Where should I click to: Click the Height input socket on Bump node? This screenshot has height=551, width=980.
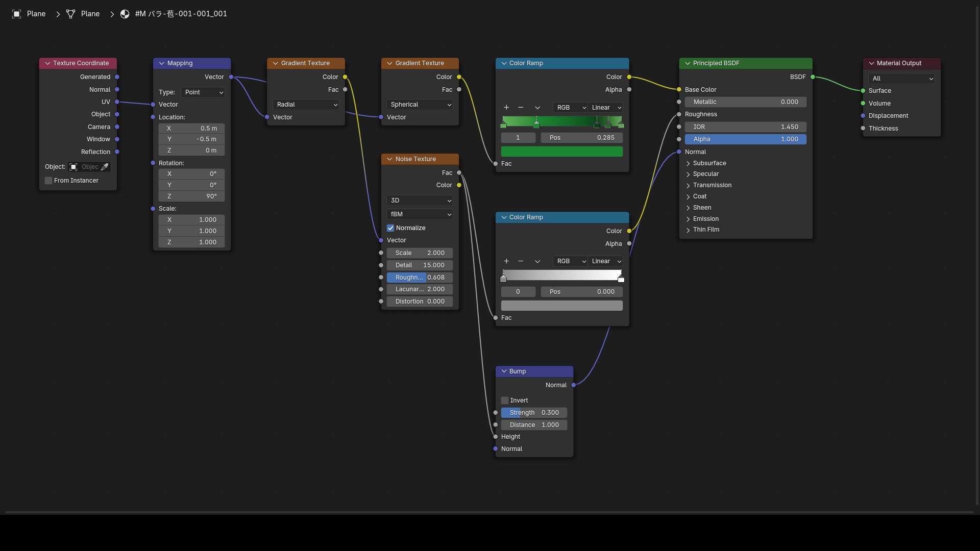[x=496, y=437]
